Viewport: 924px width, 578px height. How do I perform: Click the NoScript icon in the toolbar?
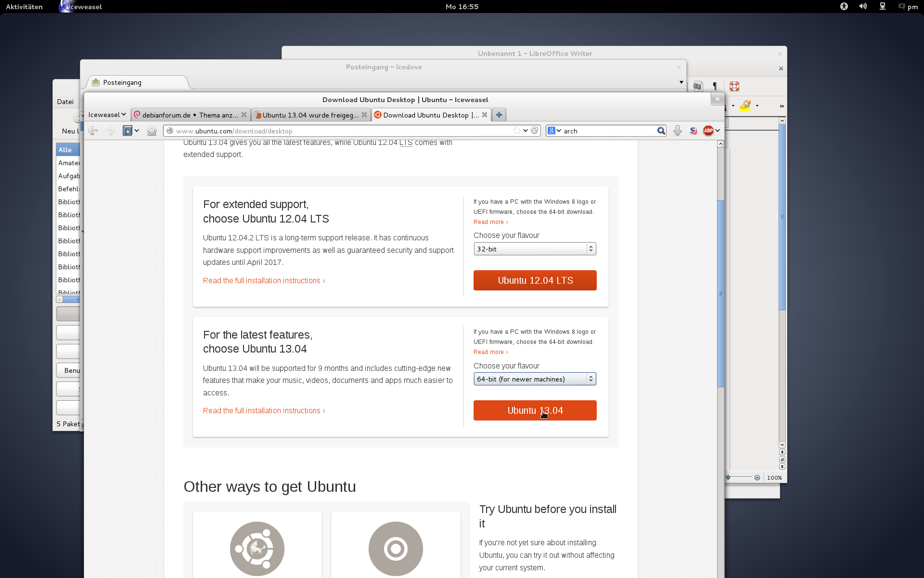coord(693,131)
